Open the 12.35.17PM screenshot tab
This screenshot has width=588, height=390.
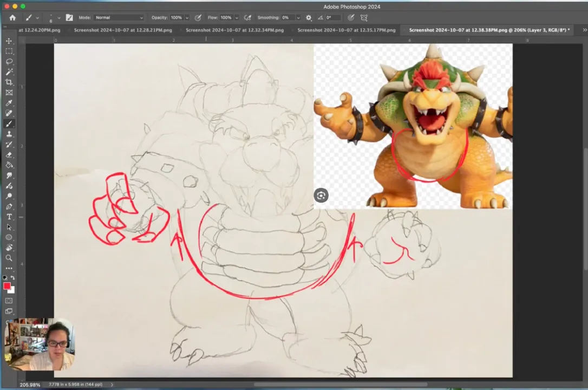click(x=346, y=30)
